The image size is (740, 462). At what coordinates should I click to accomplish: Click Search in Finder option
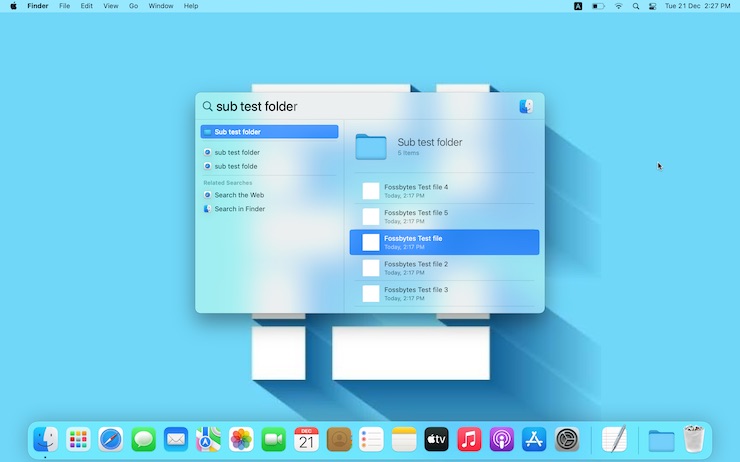click(x=239, y=209)
